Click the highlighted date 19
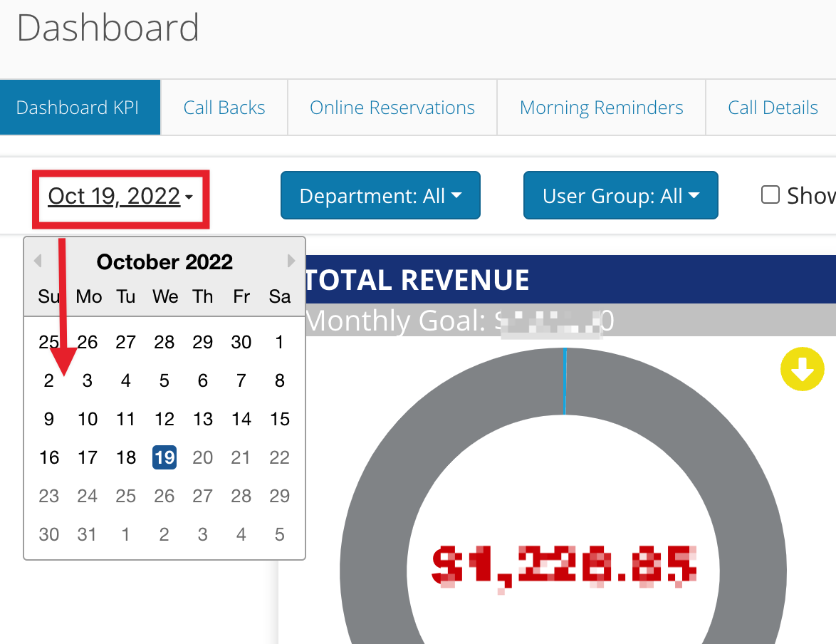 [164, 457]
